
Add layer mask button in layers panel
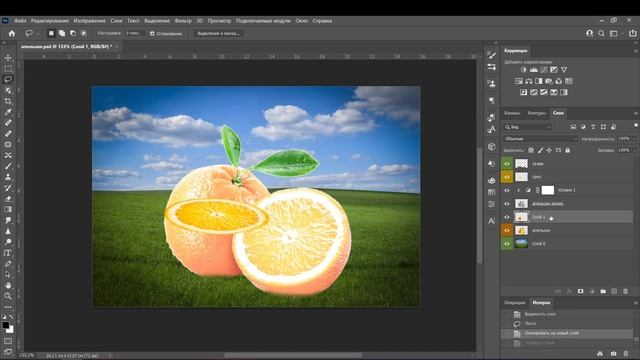click(580, 291)
